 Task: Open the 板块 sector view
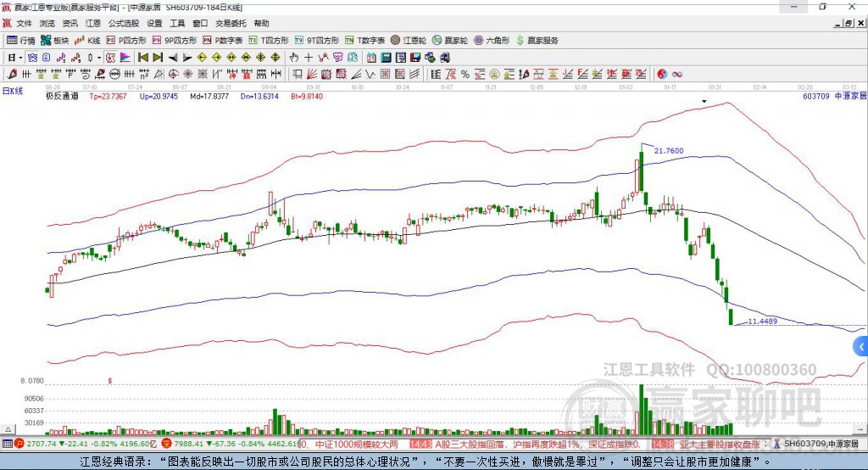coord(55,41)
